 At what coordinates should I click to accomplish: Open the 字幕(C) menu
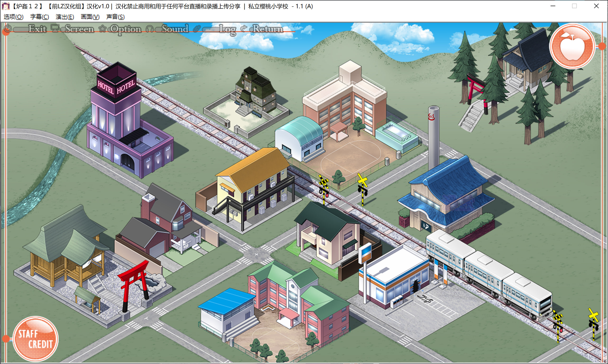point(39,17)
